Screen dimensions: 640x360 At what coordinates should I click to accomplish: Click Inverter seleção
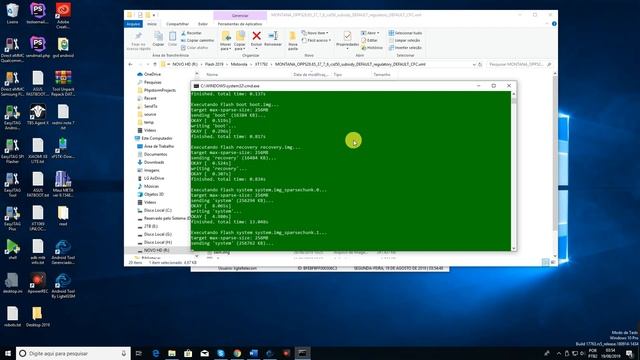click(x=405, y=48)
